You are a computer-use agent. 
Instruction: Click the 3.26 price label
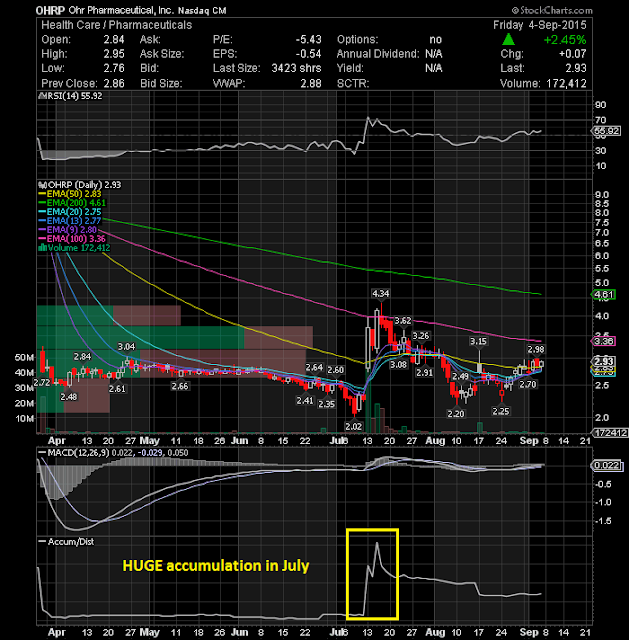coord(420,336)
